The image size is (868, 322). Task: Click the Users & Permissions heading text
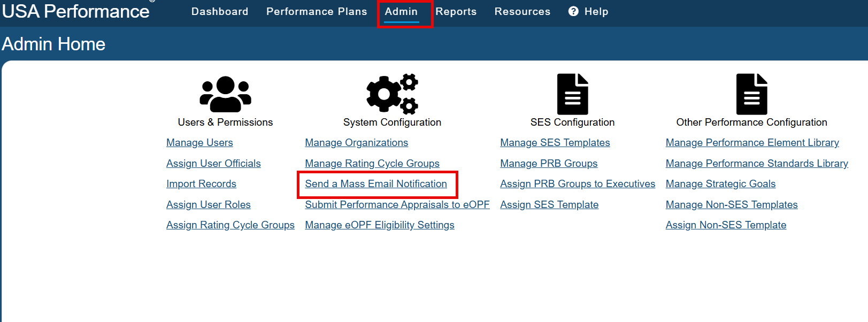click(x=225, y=122)
